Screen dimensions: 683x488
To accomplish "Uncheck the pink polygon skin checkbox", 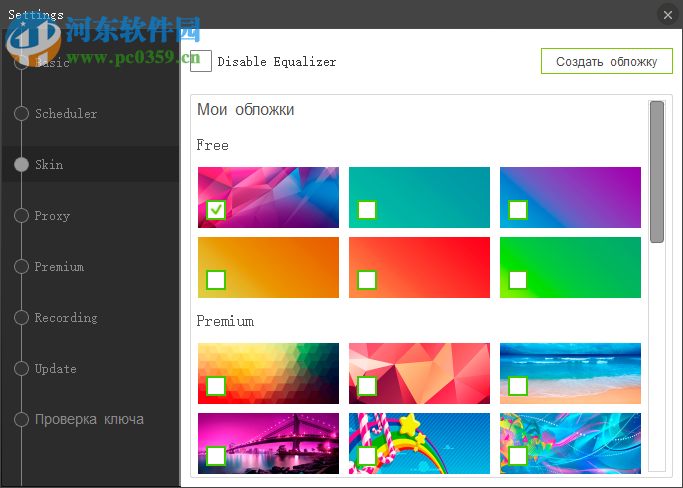I will (x=216, y=210).
